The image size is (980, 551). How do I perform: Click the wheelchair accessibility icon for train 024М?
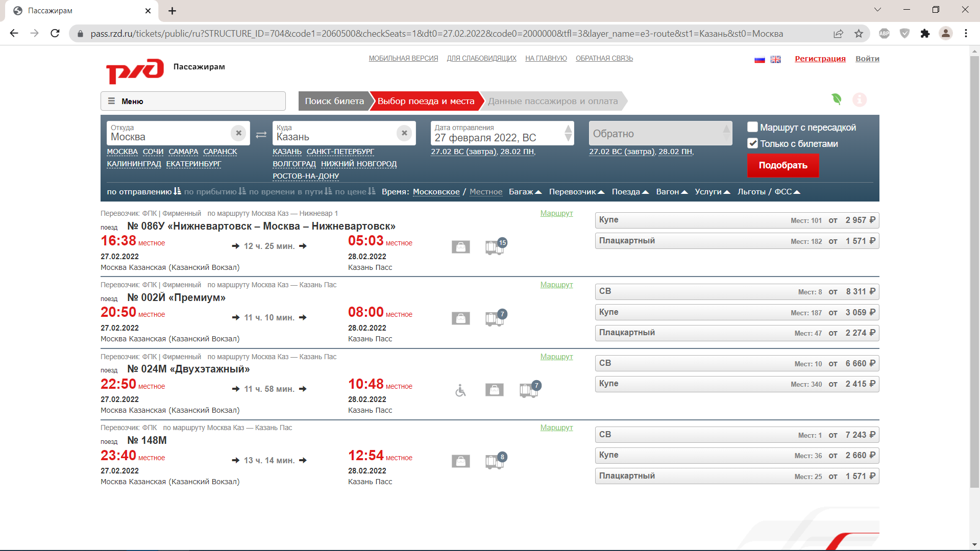[x=460, y=391]
